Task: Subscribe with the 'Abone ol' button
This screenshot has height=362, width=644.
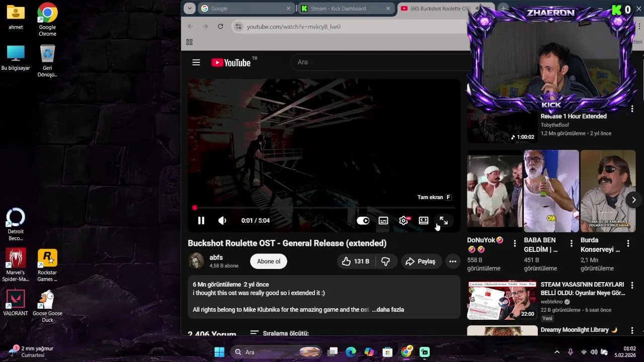Action: pyautogui.click(x=269, y=261)
